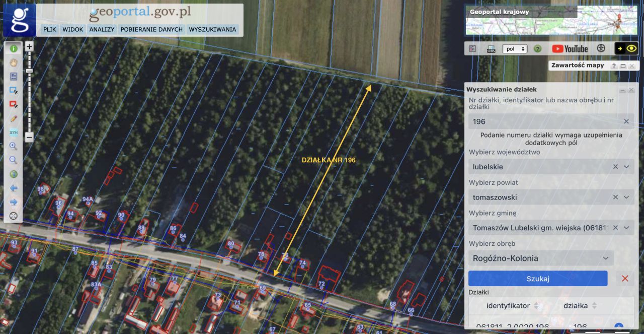Click the Geoportal krajowy overview map

552,20
